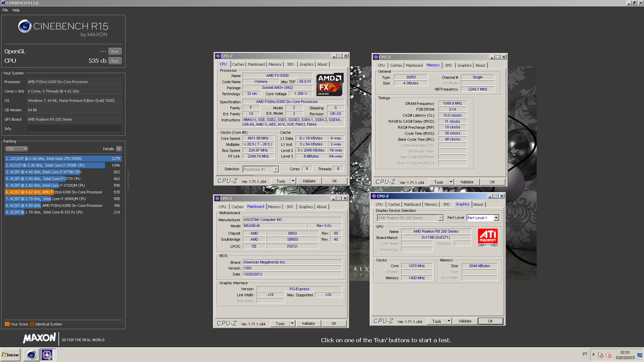Click OK in the Memory window
Screen dimensions: 644x362
(492, 182)
